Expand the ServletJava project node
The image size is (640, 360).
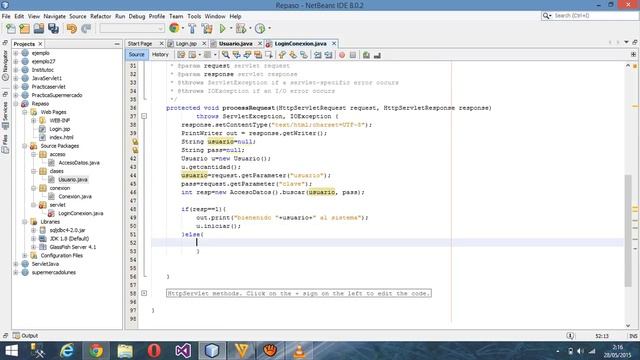16,264
